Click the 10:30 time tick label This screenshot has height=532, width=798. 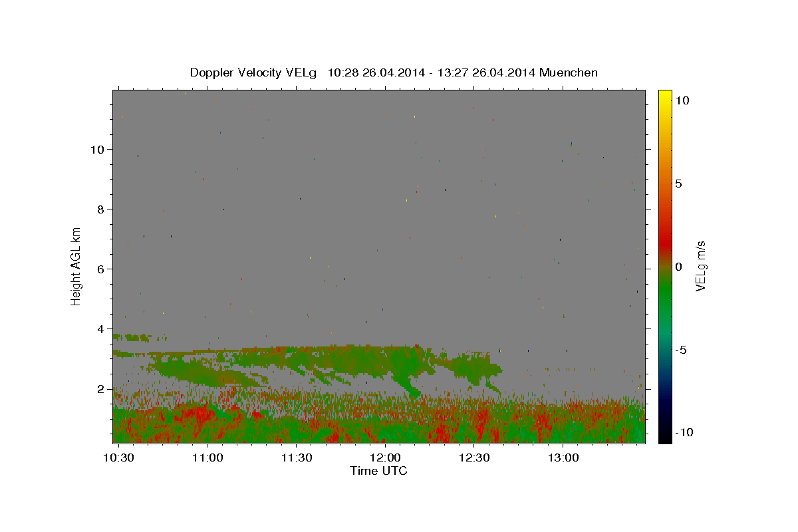pos(118,458)
